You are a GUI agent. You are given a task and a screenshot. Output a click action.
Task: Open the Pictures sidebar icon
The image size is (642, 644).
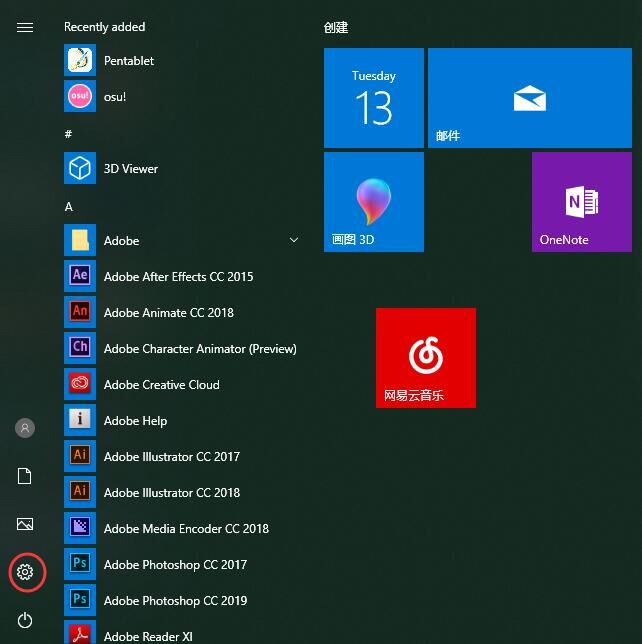click(25, 524)
